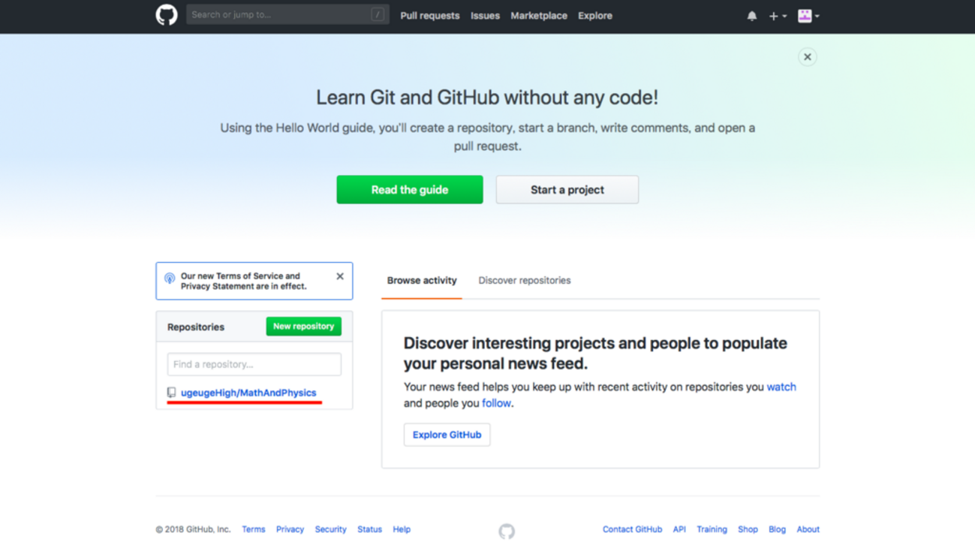Image resolution: width=975 pixels, height=560 pixels.
Task: Click the Explore GitHub button
Action: 447,435
